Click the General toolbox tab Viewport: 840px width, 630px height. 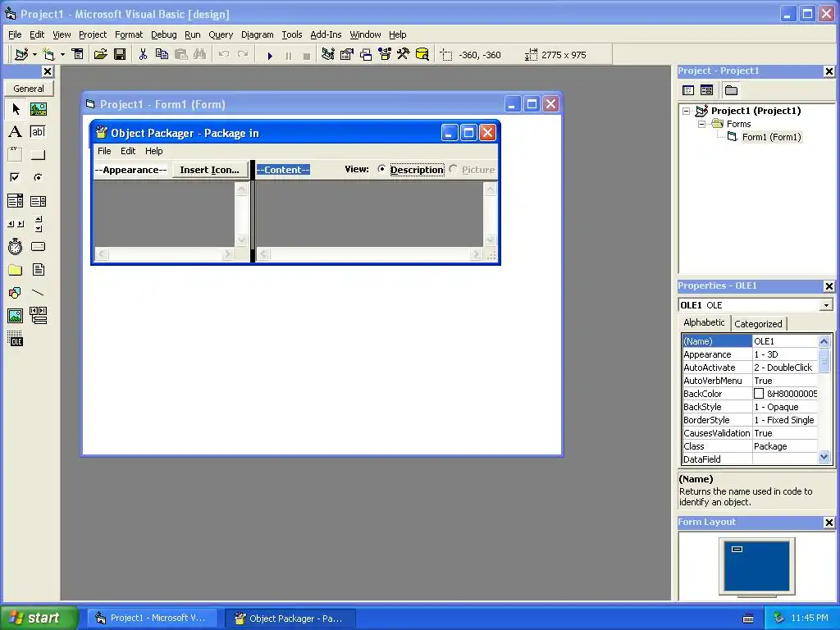tap(29, 89)
